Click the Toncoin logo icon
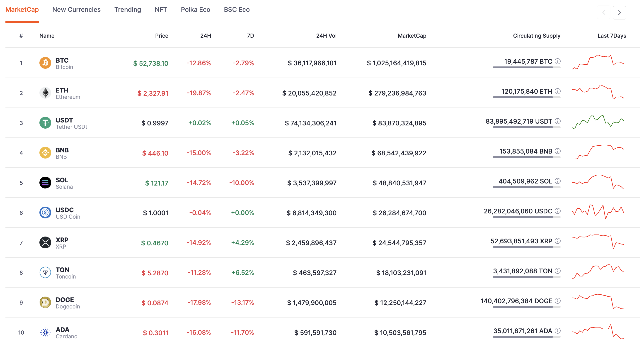Image resolution: width=644 pixels, height=347 pixels. (x=45, y=272)
